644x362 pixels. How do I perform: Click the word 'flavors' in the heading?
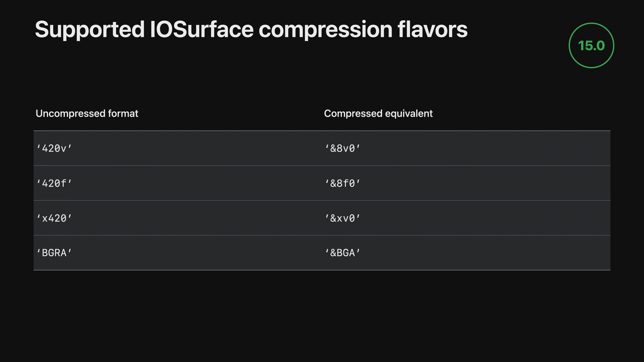coord(432,29)
